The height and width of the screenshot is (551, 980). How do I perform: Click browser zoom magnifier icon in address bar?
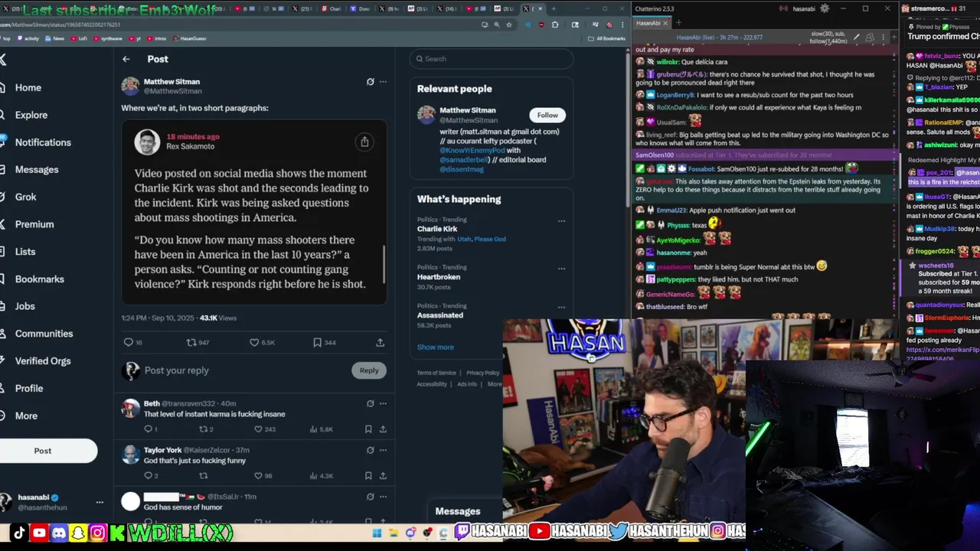pyautogui.click(x=497, y=24)
